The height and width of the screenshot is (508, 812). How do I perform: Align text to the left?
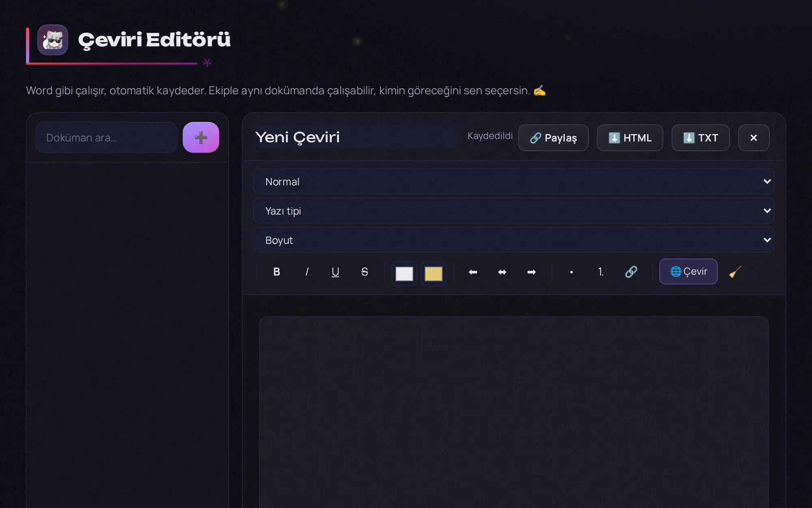click(473, 272)
